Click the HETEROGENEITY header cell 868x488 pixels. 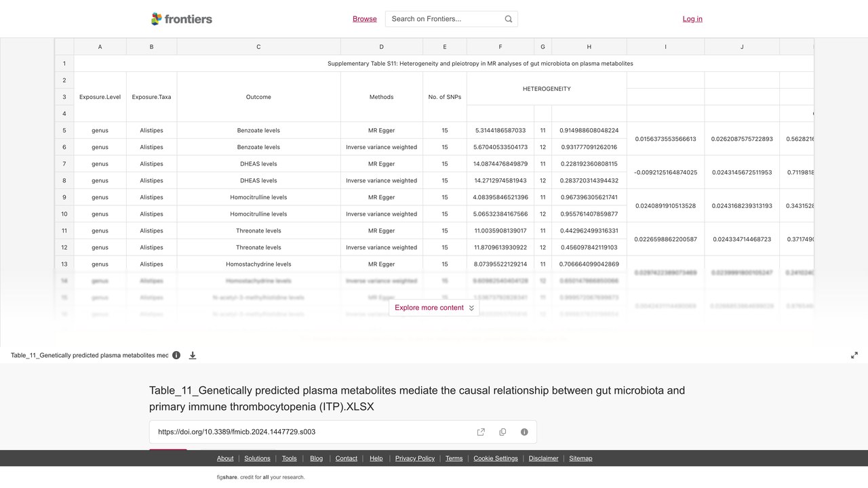click(x=547, y=89)
